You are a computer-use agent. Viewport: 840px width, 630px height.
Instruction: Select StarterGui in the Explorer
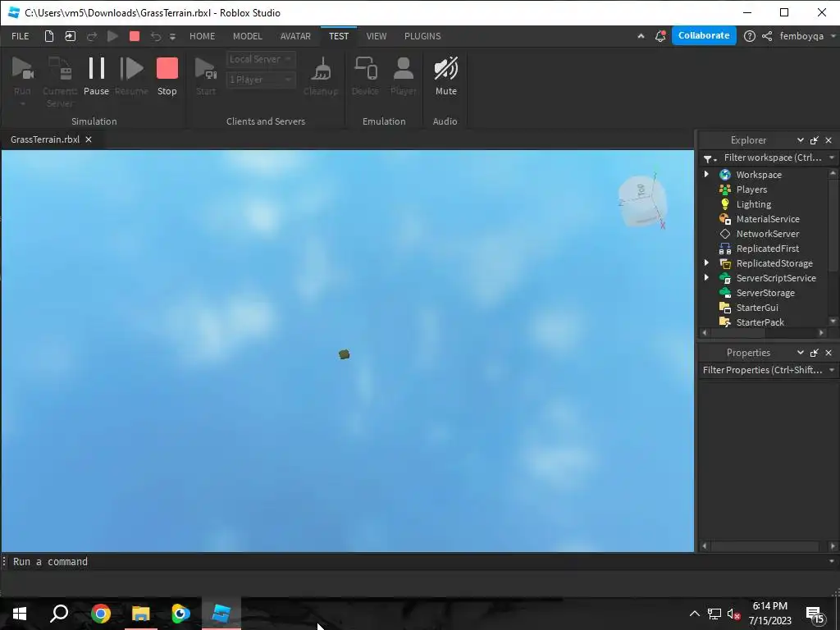coord(757,308)
